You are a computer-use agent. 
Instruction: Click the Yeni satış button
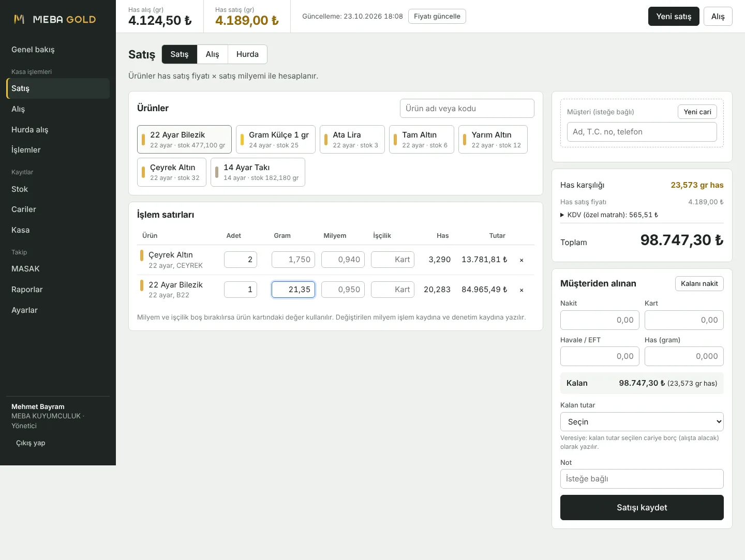click(x=674, y=17)
